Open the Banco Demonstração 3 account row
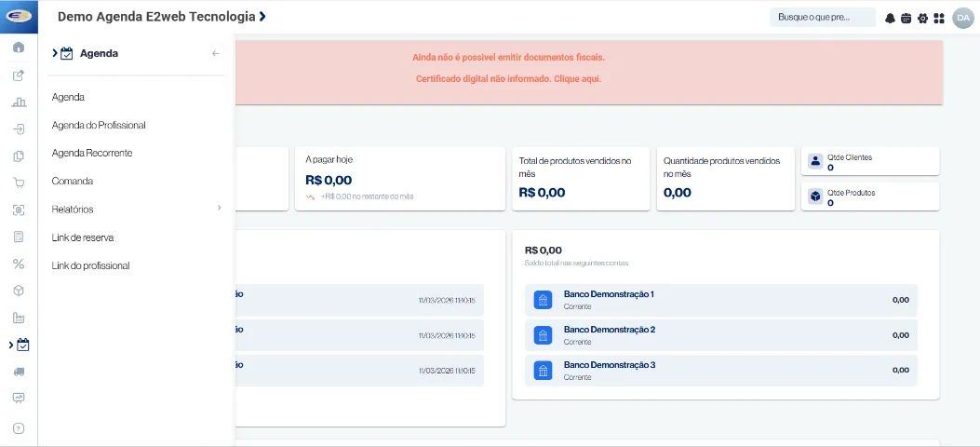 point(721,371)
